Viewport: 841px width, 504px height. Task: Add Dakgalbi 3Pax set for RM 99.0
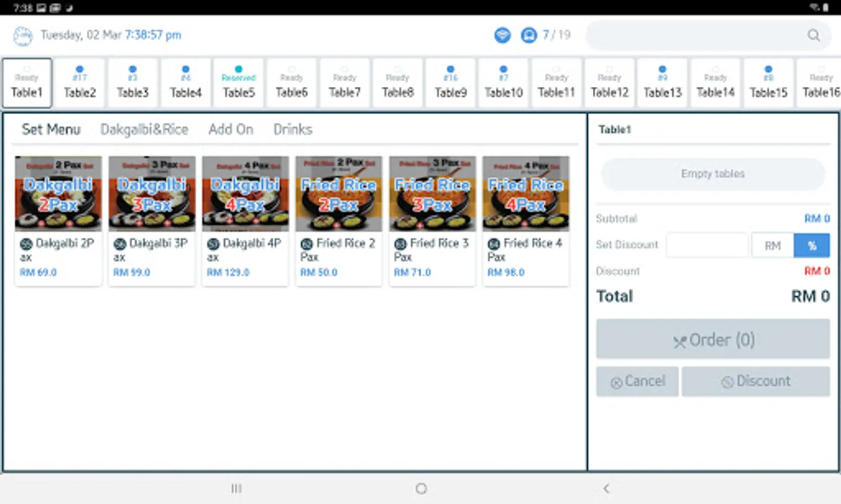pyautogui.click(x=152, y=221)
